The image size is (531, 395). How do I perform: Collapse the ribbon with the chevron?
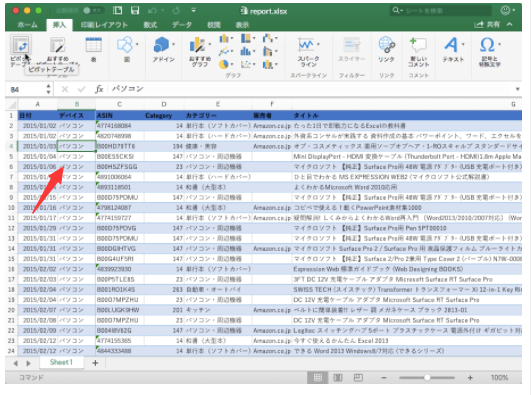(x=510, y=24)
